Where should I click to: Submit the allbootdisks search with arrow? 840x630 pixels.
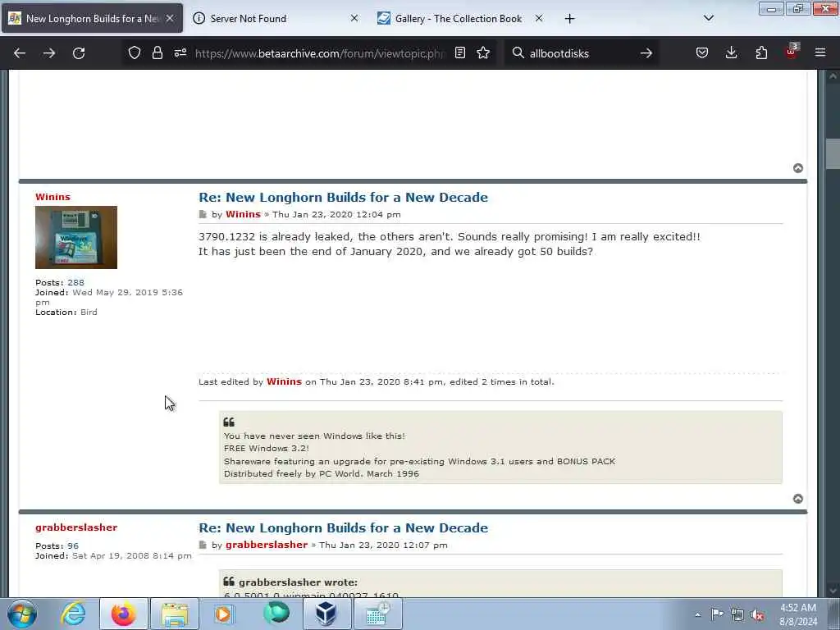point(646,53)
